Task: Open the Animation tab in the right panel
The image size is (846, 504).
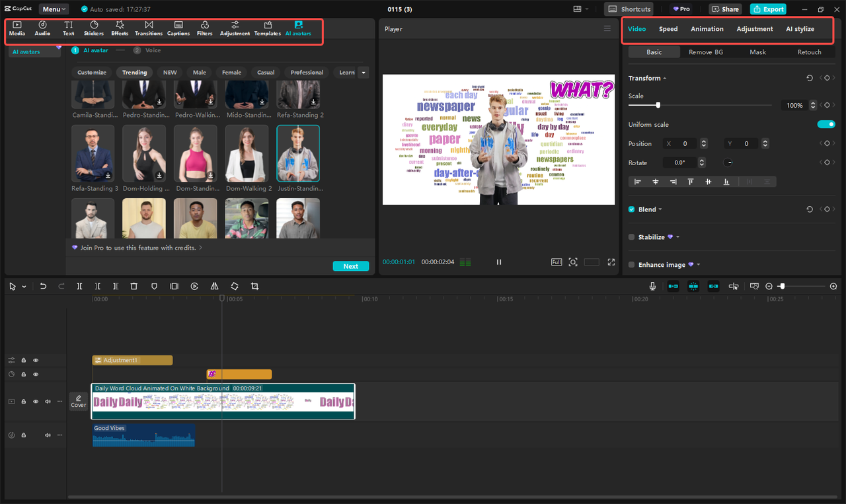Action: coord(707,28)
